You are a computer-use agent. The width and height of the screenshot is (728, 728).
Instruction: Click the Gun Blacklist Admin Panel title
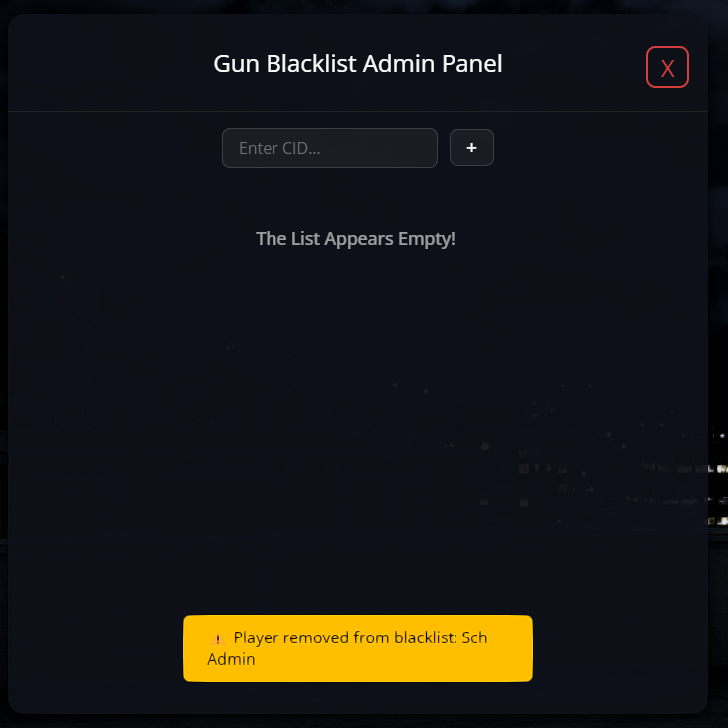[x=357, y=63]
